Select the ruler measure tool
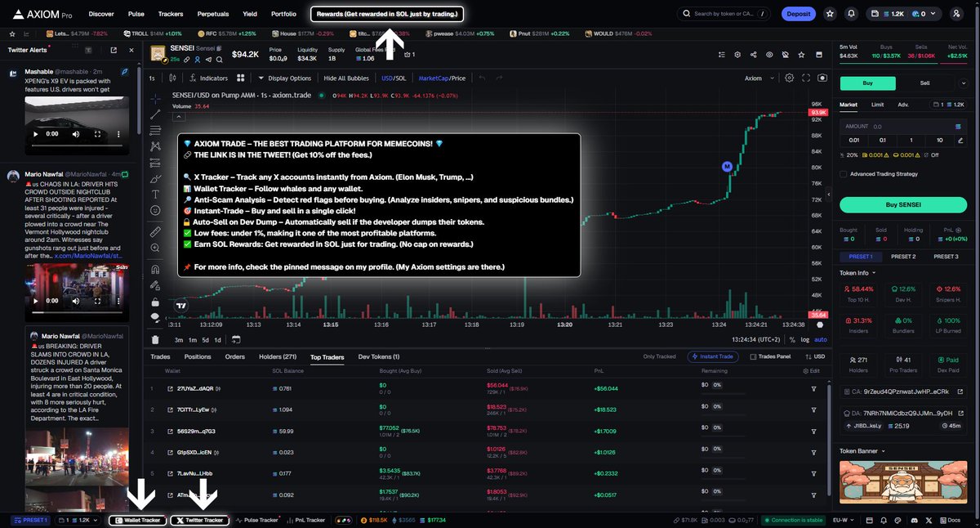 click(155, 232)
